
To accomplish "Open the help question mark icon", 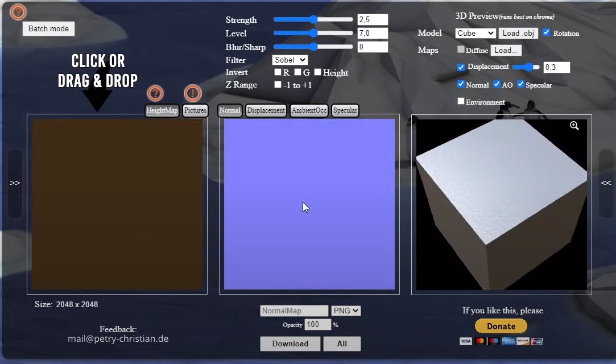I will click(x=18, y=11).
